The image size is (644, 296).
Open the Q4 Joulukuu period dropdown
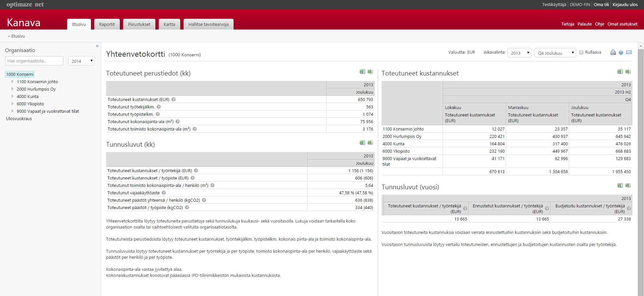coord(555,53)
